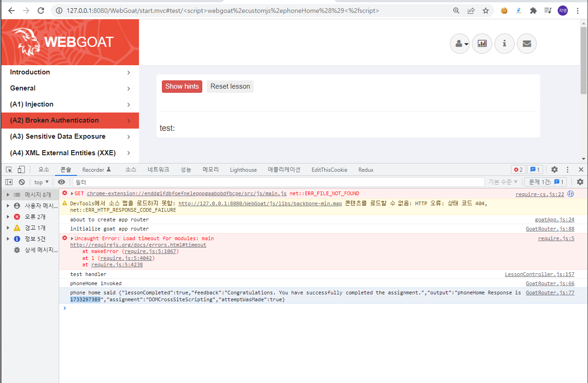Image resolution: width=588 pixels, height=383 pixels.
Task: Click the issues badge showing 1
Action: [535, 169]
